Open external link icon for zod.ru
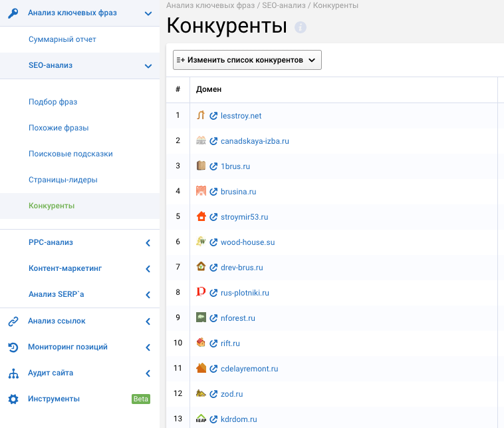Screen dimensions: 504x428 pyautogui.click(x=213, y=394)
